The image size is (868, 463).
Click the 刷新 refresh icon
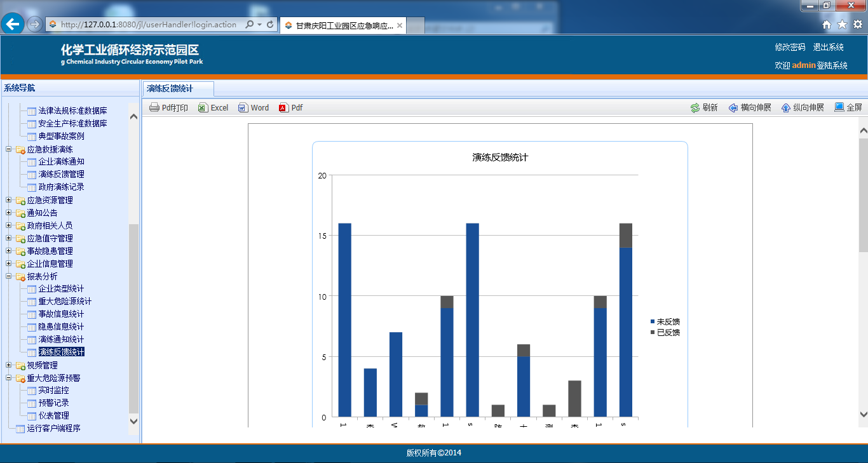pos(695,108)
